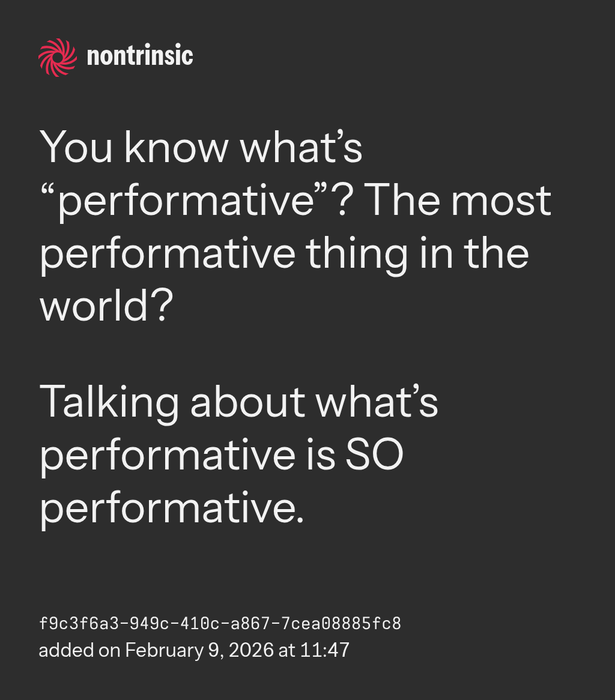
Task: Click "what’s" in the "Talking about" line
Action: click(377, 402)
